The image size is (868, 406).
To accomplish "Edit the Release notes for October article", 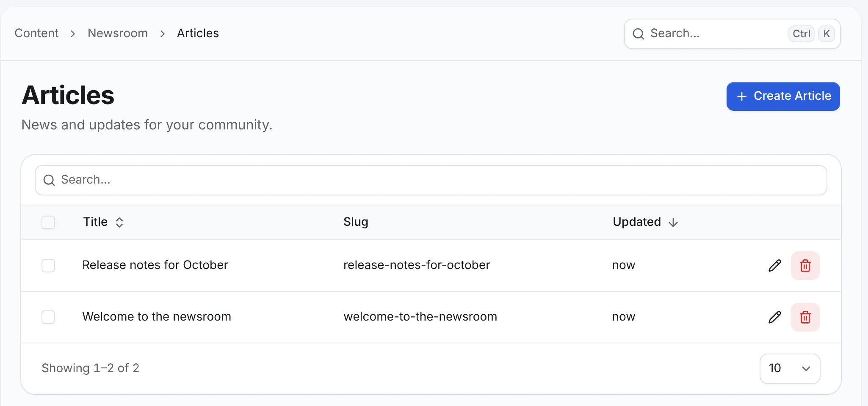I will [774, 266].
